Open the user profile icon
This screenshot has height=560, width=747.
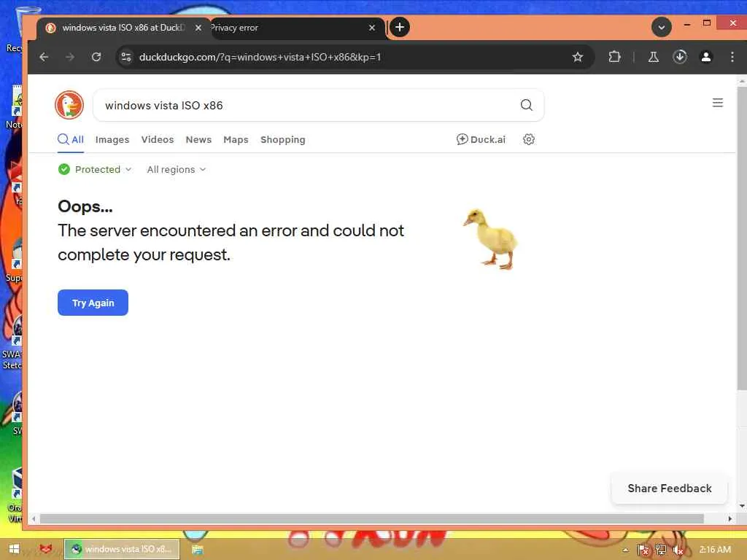click(706, 57)
